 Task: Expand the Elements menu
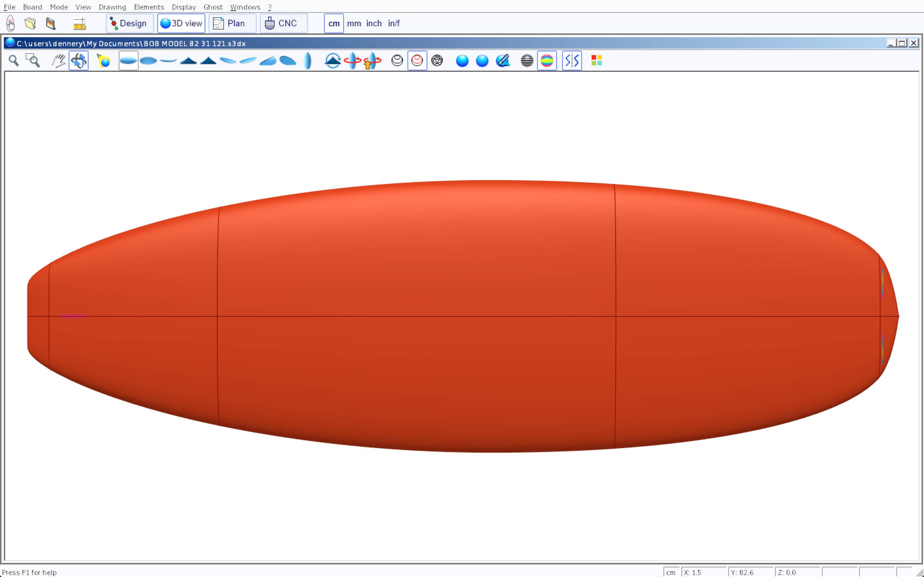pos(149,7)
